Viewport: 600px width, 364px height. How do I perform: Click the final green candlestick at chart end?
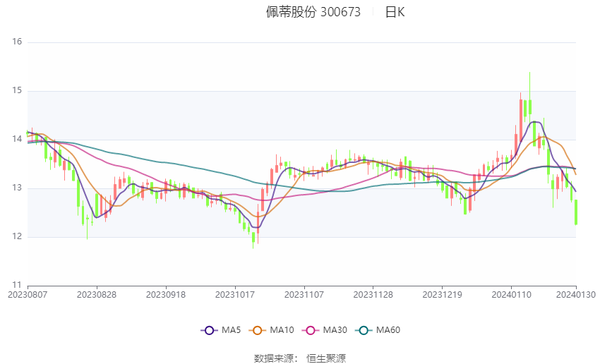(x=576, y=212)
